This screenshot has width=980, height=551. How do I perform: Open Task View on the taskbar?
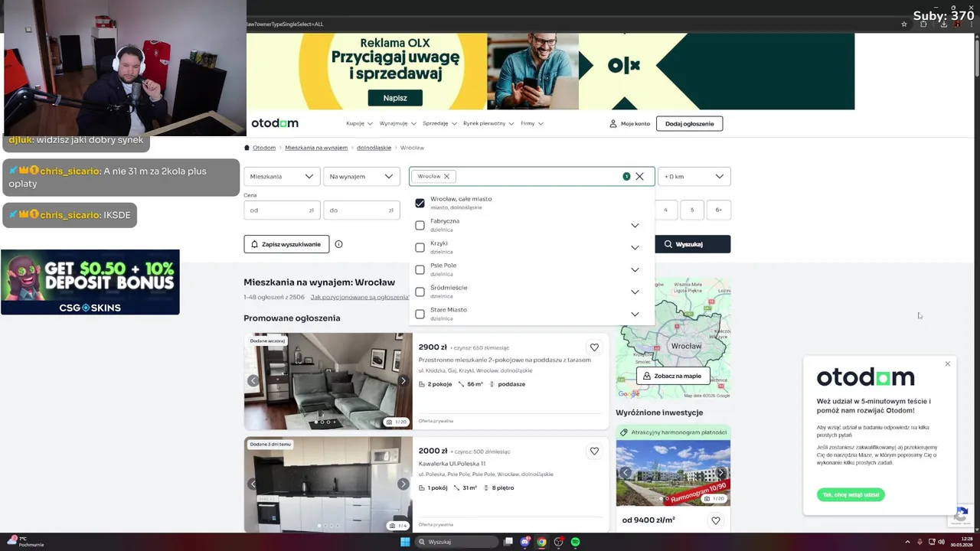508,542
